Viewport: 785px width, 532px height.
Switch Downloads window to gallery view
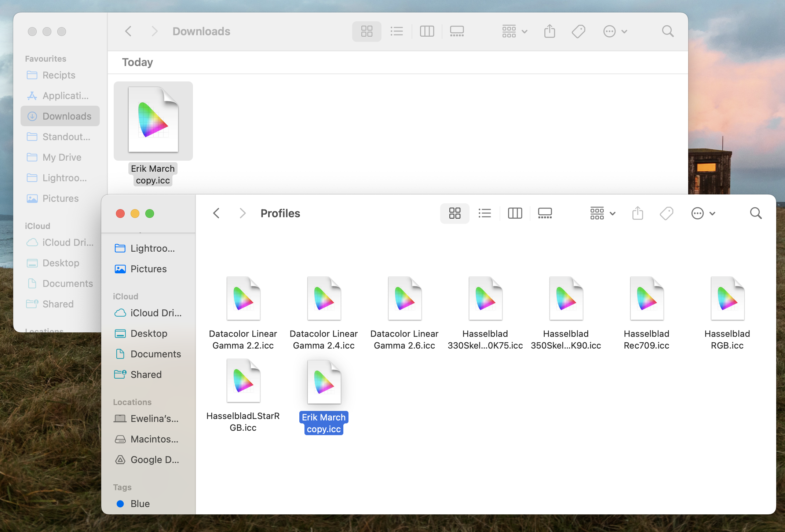click(457, 31)
